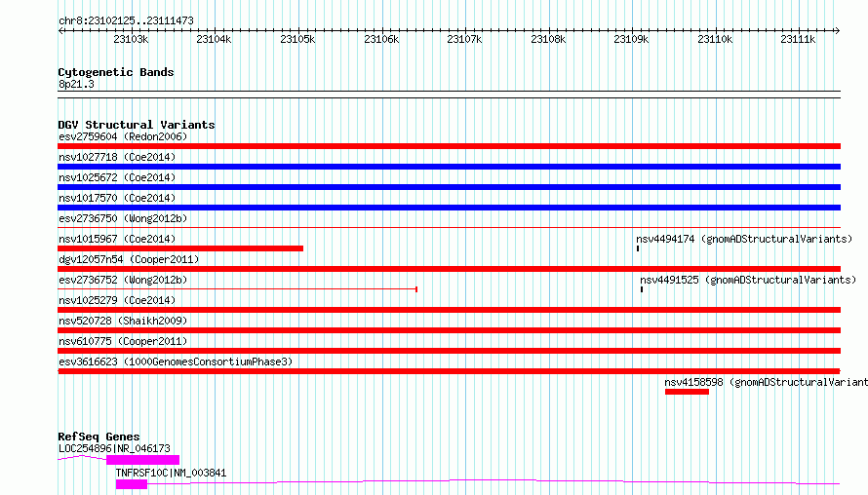The height and width of the screenshot is (495, 868).
Task: Open nsv610775 (Cooper2011) variant label
Action: point(123,341)
